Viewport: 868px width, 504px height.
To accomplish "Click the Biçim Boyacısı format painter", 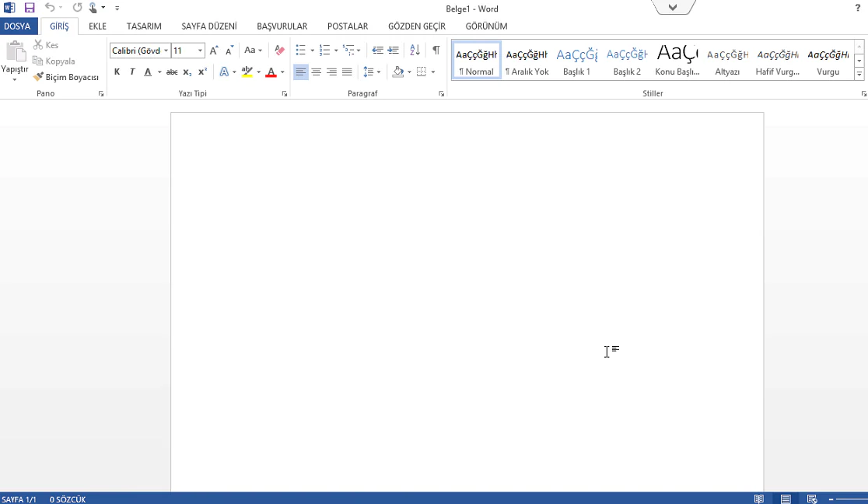I will (x=66, y=77).
